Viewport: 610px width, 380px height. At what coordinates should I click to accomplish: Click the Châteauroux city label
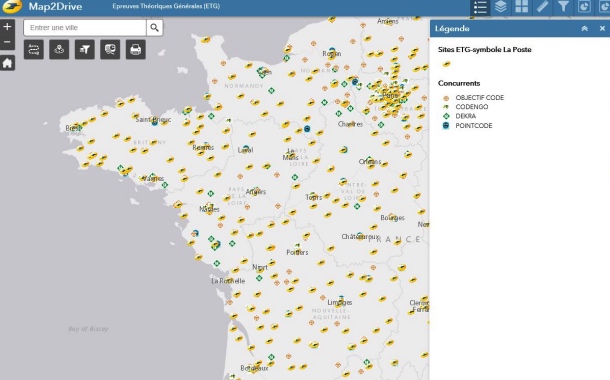click(x=360, y=236)
